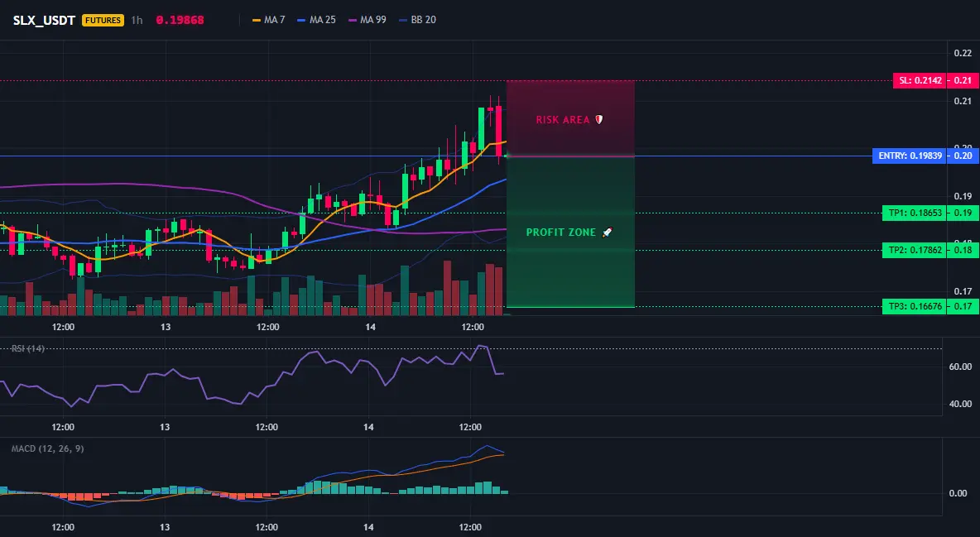Click the TP2: 0.17862 price tag
This screenshot has width=980, height=537.
point(915,250)
